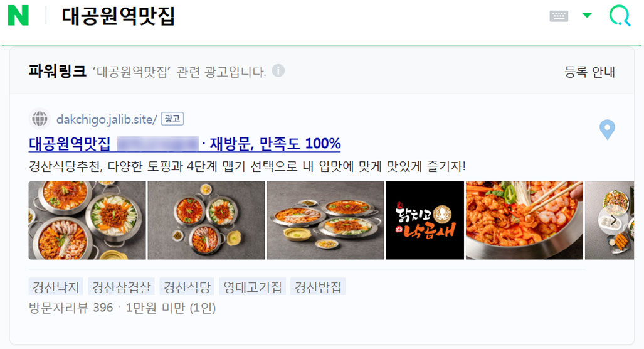644x349 pixels.
Task: Open the on-screen keyboard icon
Action: click(559, 16)
